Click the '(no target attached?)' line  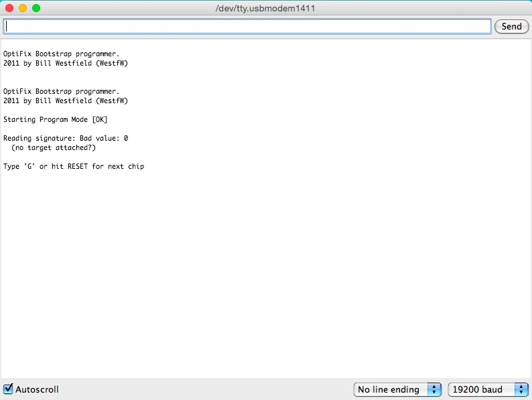click(x=54, y=147)
